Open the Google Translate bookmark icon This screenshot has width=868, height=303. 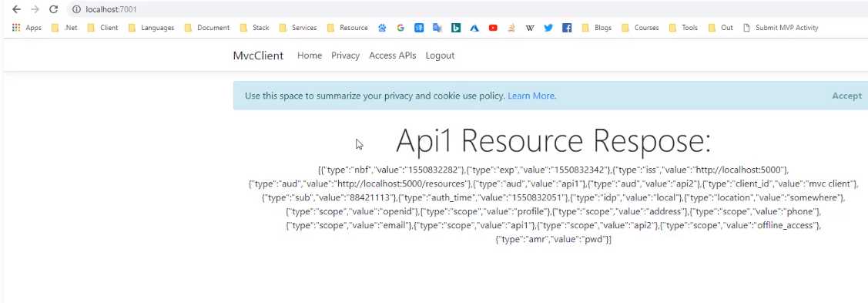tap(437, 28)
